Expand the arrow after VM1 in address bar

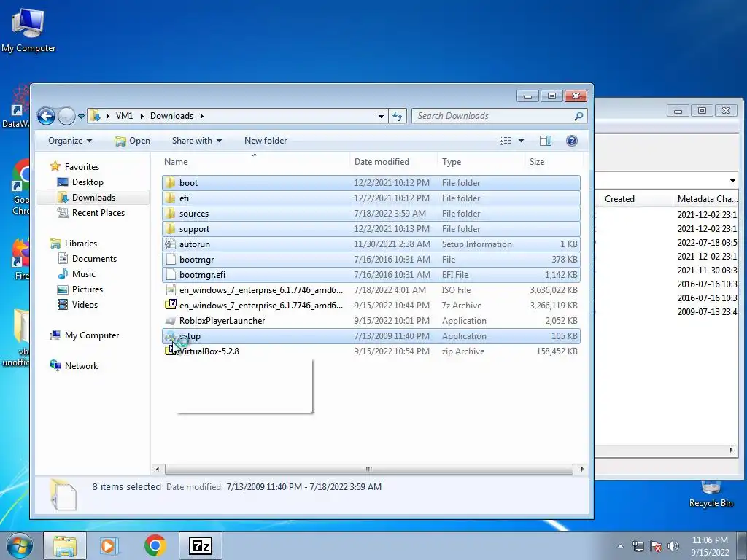(142, 116)
